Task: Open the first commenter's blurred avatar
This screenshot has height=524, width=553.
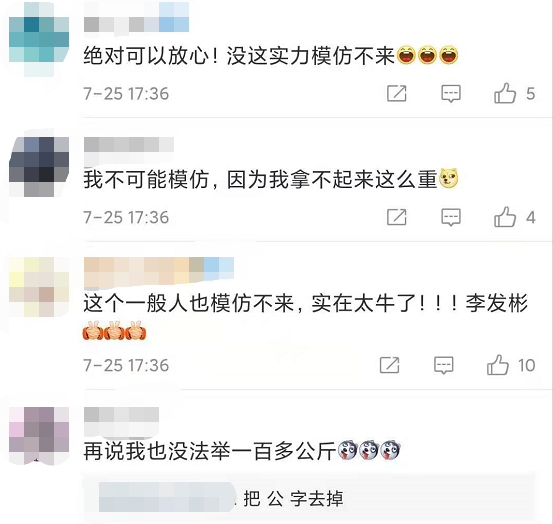Action: 39,39
